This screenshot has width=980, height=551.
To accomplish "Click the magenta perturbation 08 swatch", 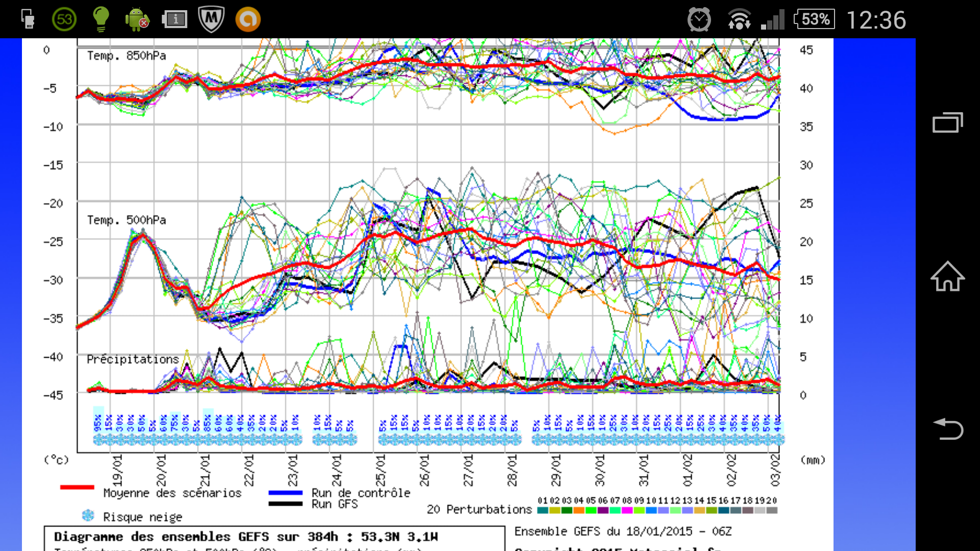I will point(627,510).
